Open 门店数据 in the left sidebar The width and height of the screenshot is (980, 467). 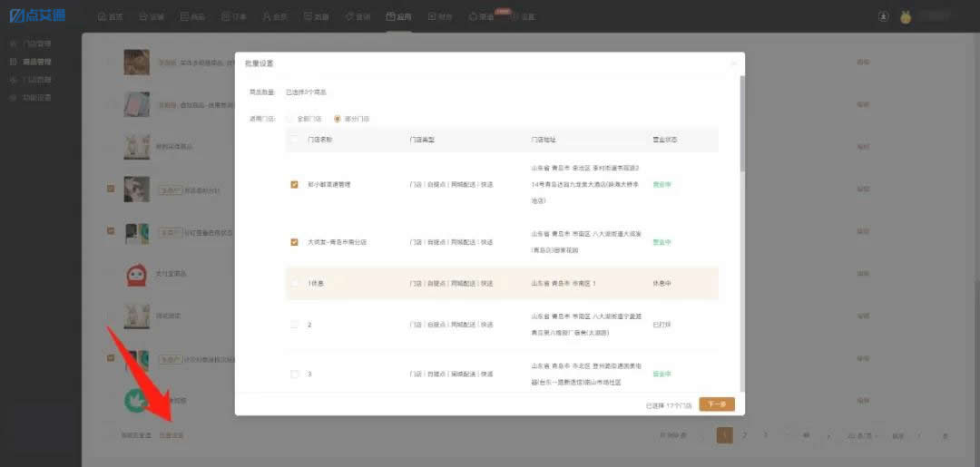coord(33,80)
